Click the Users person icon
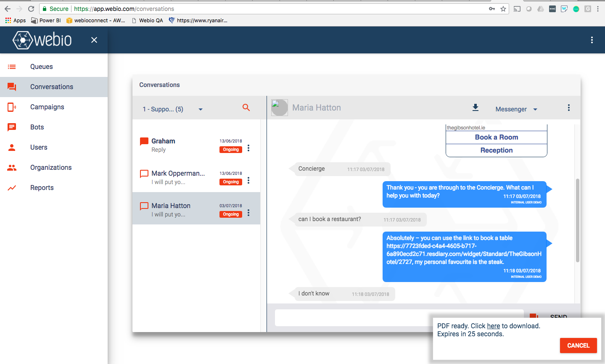Viewport: 605px width, 364px height. [x=12, y=147]
